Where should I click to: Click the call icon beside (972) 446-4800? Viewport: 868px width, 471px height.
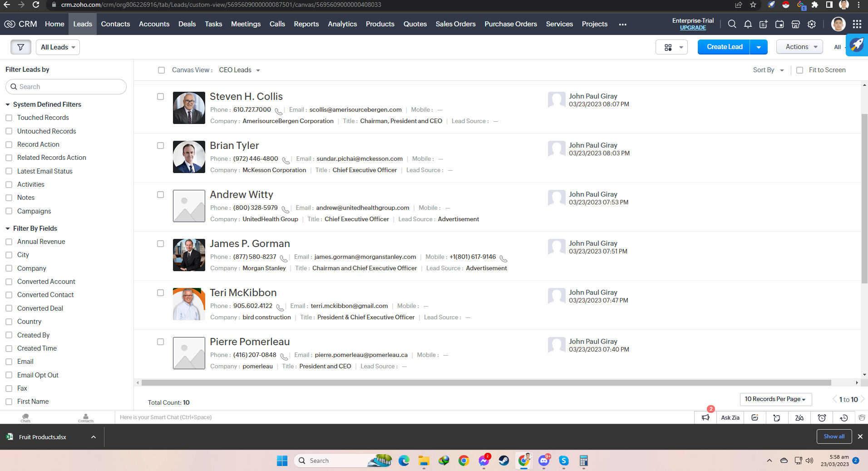286,160
